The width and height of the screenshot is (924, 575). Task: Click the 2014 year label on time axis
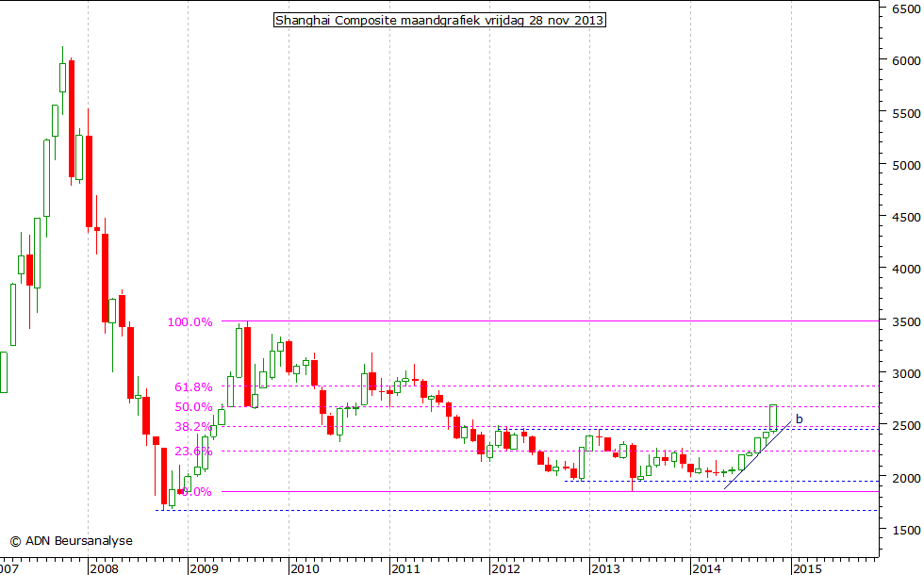707,568
